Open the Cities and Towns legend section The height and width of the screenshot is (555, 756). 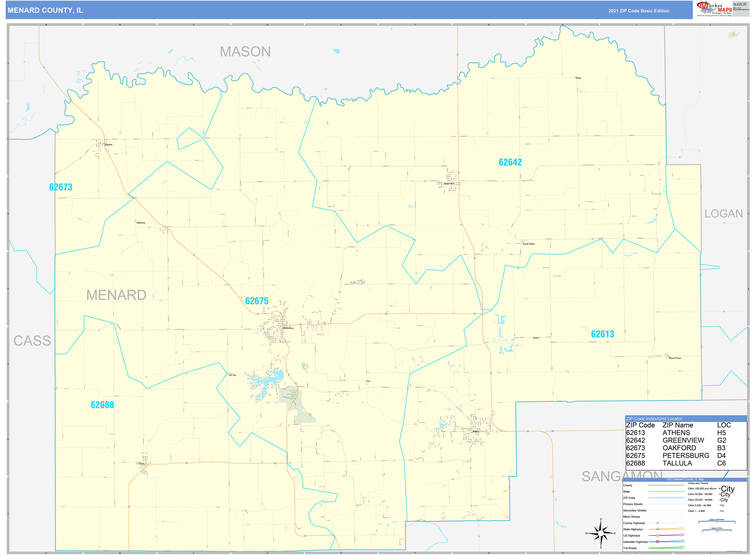tap(698, 483)
